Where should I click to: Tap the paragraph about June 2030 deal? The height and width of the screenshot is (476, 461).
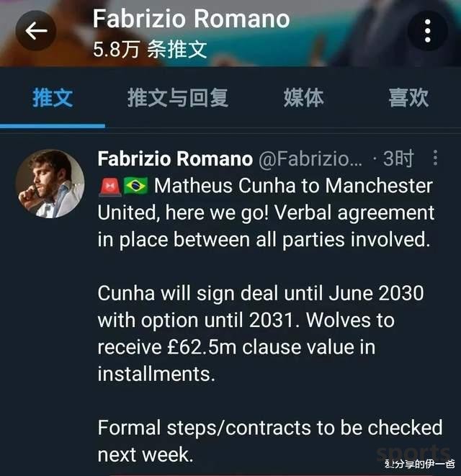(x=261, y=333)
